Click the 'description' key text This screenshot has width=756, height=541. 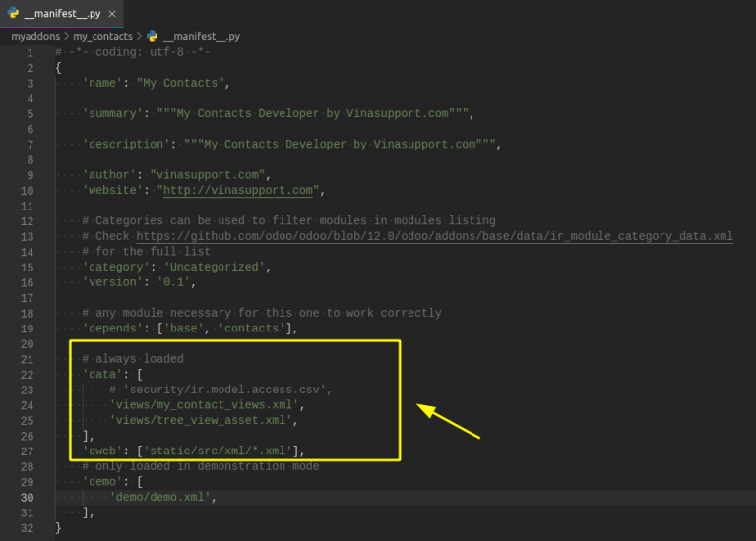click(x=126, y=144)
